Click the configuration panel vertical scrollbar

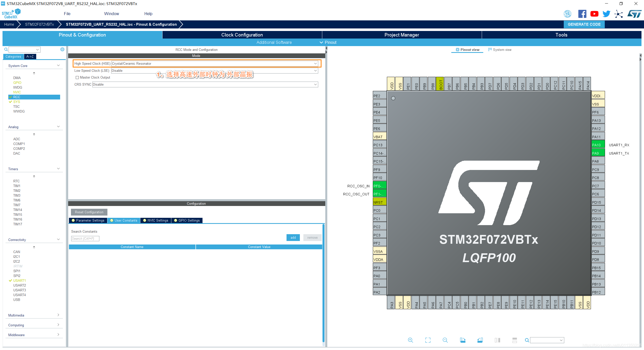pos(323,283)
